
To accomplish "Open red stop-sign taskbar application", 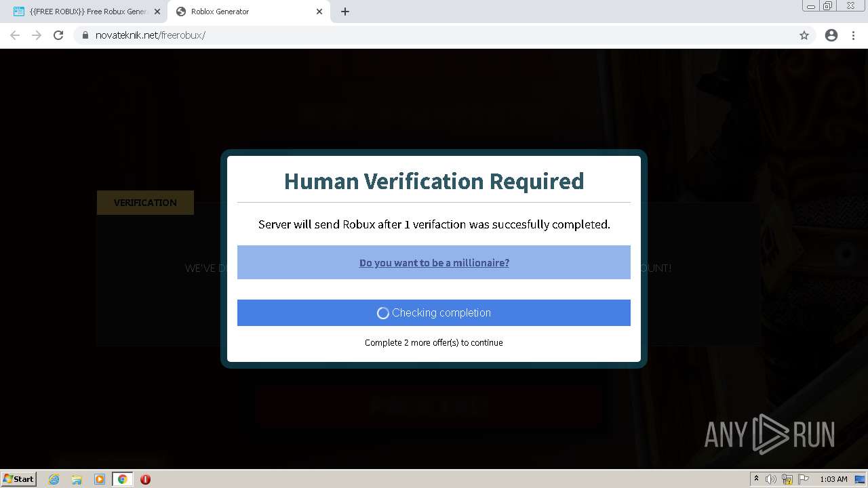I will coord(145,479).
